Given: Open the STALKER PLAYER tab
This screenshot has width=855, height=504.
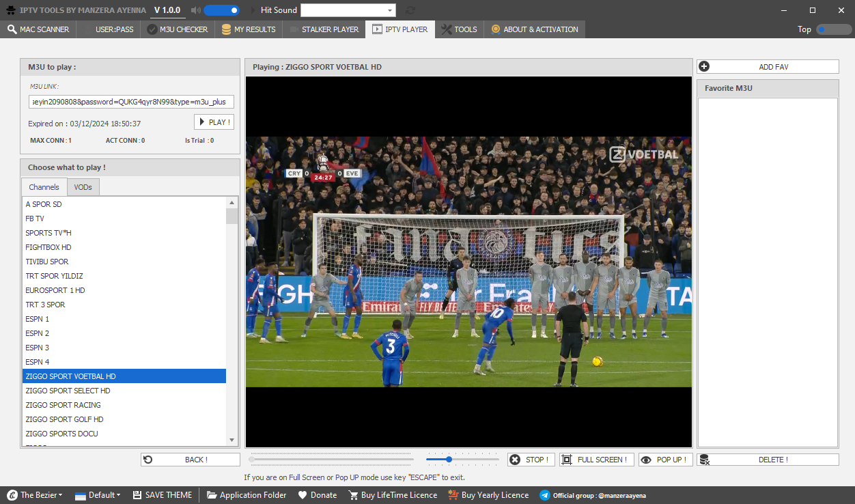Looking at the screenshot, I should click(x=324, y=29).
